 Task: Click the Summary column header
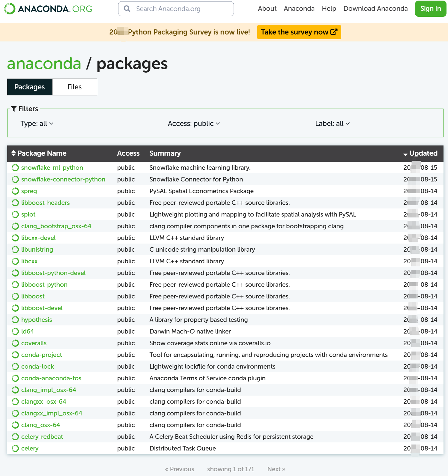click(165, 153)
